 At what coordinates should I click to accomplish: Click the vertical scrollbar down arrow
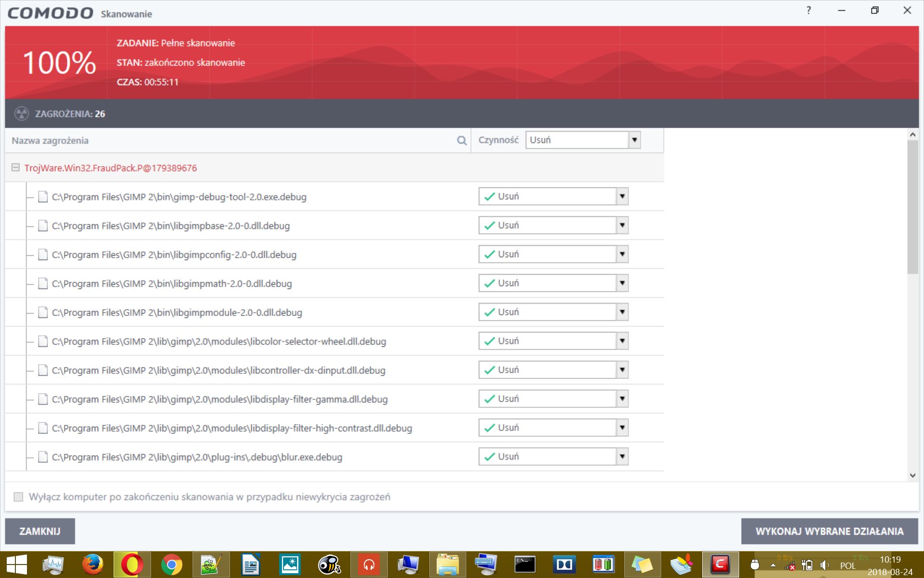point(912,475)
